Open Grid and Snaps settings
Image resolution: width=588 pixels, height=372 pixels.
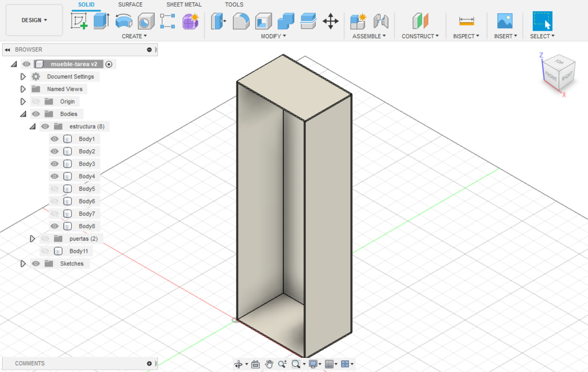pyautogui.click(x=329, y=364)
